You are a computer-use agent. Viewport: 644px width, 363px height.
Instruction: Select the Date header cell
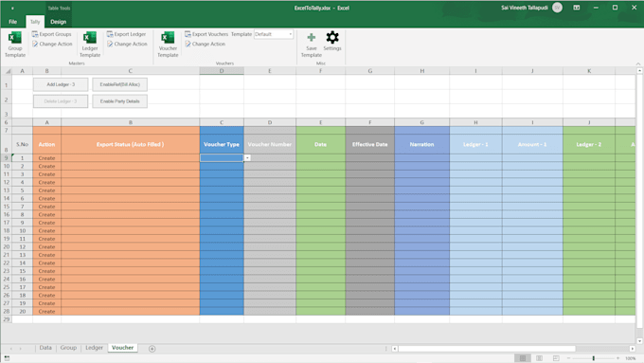coord(320,144)
